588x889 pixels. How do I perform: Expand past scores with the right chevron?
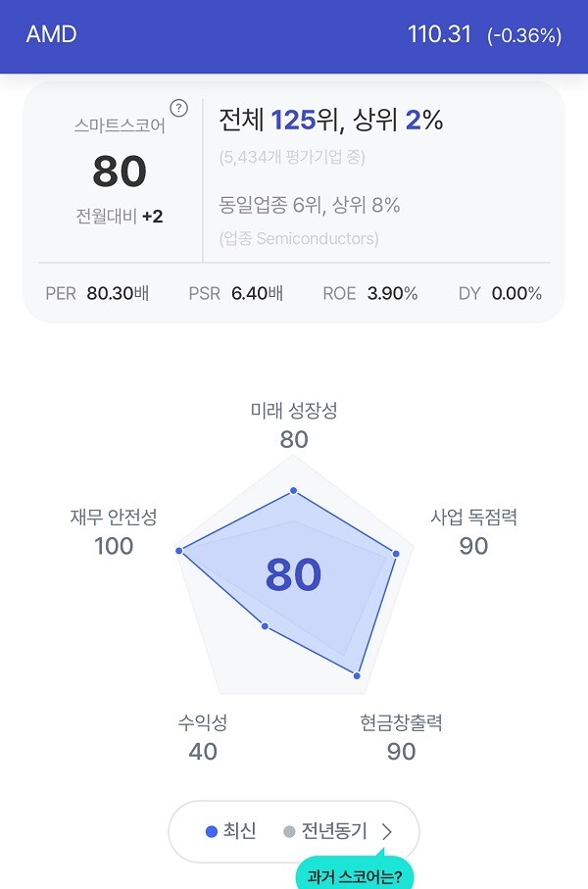click(x=387, y=832)
